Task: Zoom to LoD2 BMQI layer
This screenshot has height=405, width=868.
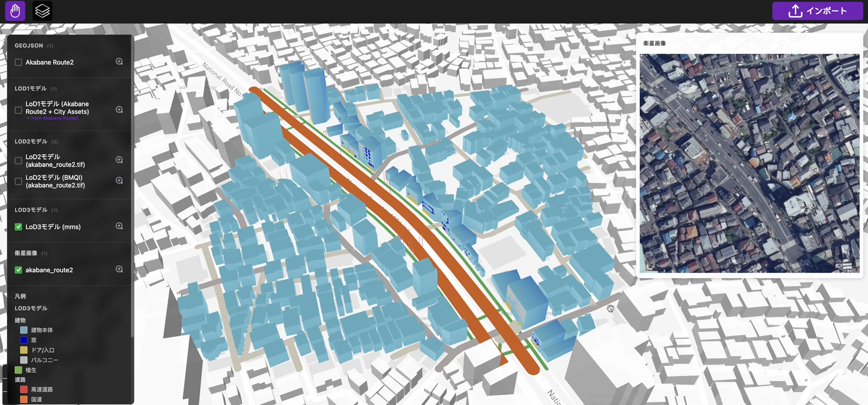Action: tap(119, 181)
